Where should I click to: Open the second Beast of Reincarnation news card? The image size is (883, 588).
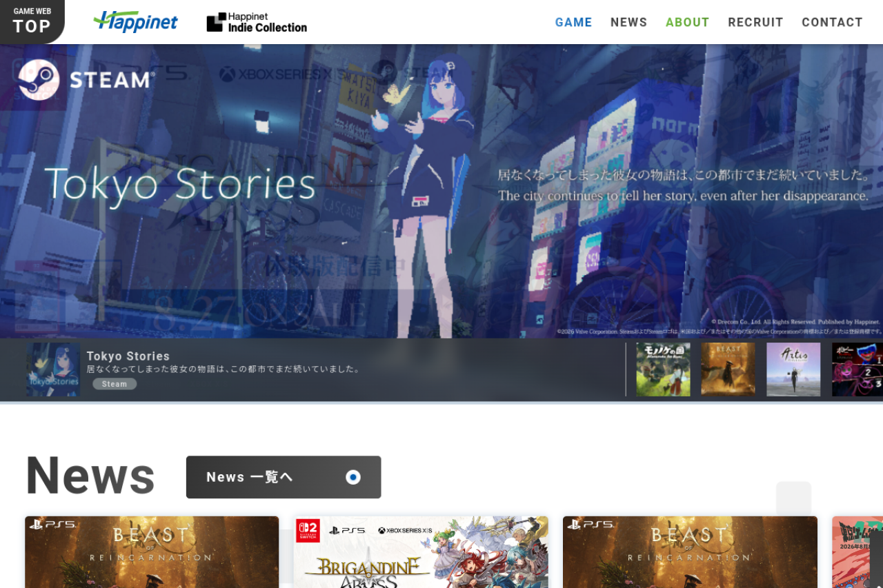click(690, 552)
